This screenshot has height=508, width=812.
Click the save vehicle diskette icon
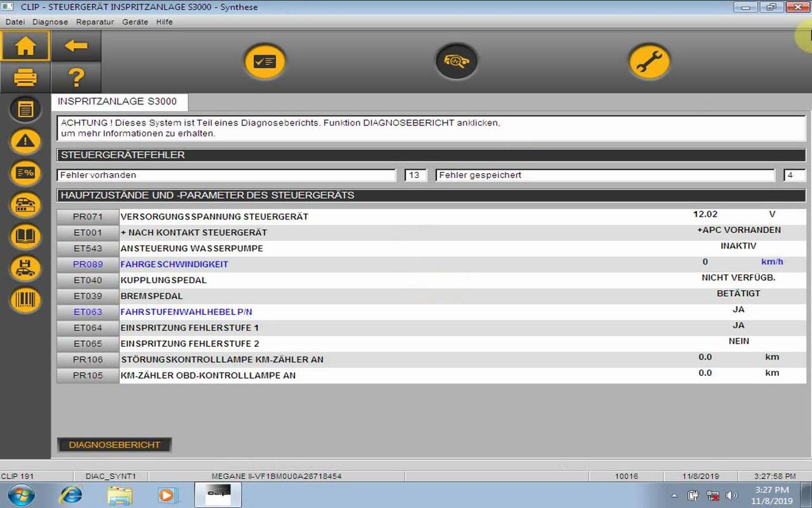pos(26,268)
